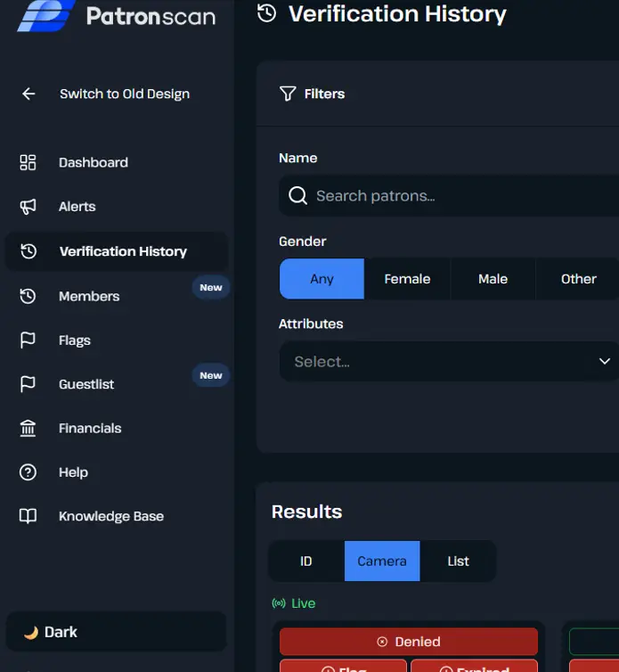Image resolution: width=619 pixels, height=672 pixels.
Task: Click the red Denied status button
Action: [409, 642]
